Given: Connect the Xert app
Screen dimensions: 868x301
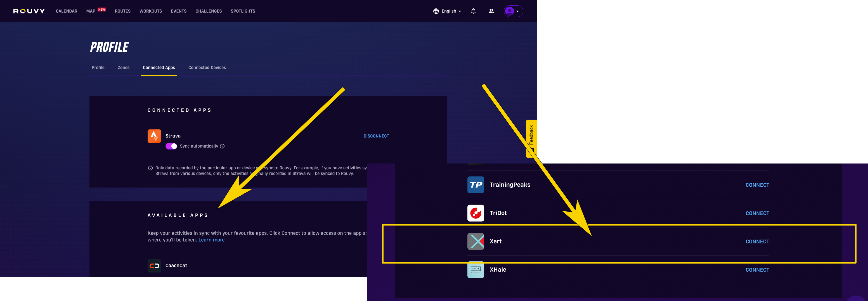Looking at the screenshot, I should pyautogui.click(x=757, y=241).
